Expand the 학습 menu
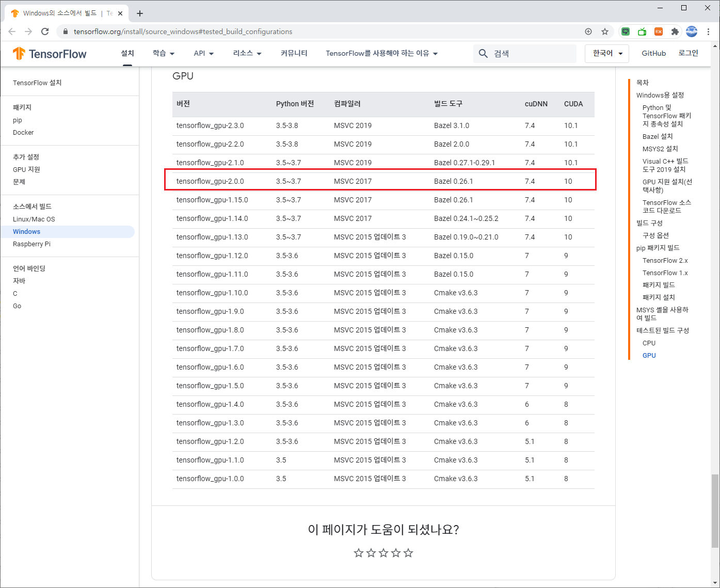Viewport: 720px width, 588px height. [164, 53]
